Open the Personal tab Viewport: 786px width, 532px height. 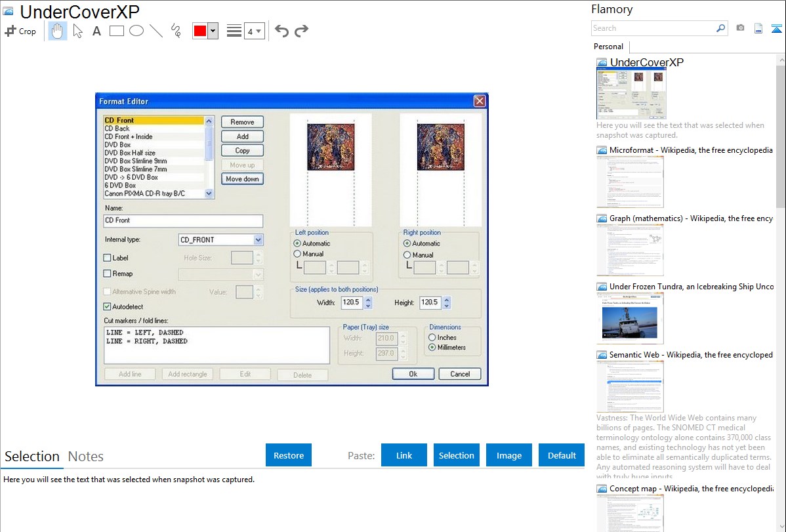[x=608, y=47]
